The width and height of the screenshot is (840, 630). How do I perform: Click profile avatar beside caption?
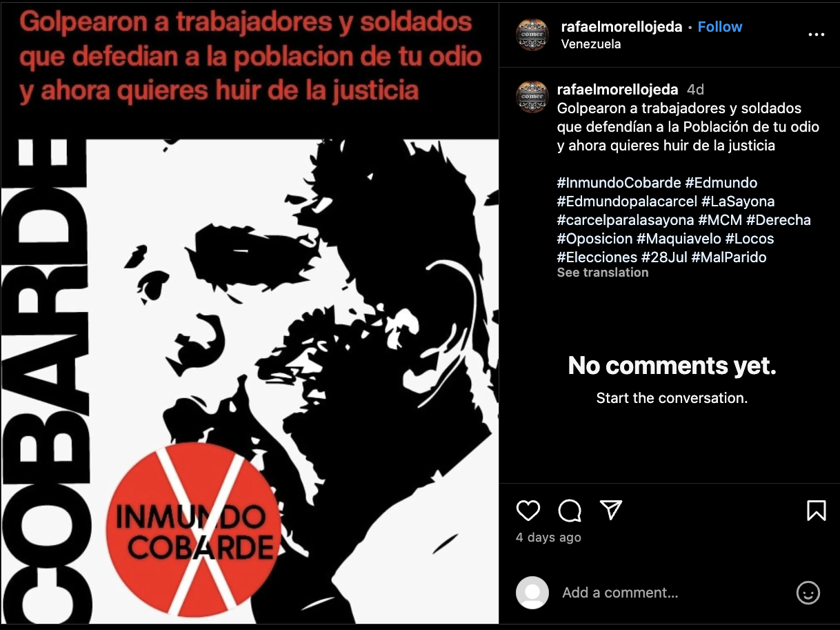[x=532, y=97]
